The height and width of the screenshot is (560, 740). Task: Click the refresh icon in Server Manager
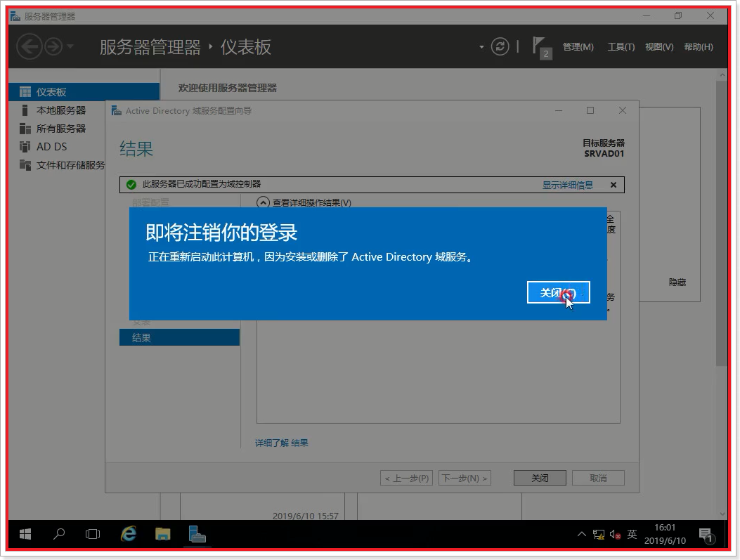[x=500, y=46]
